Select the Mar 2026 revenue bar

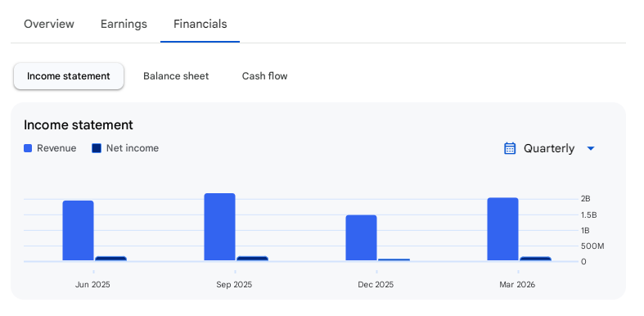[x=502, y=229]
